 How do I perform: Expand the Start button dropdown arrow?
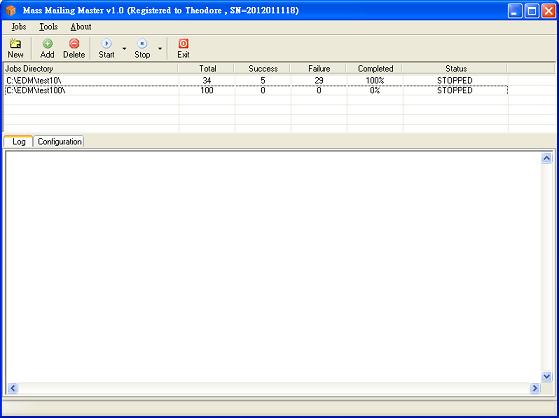124,49
